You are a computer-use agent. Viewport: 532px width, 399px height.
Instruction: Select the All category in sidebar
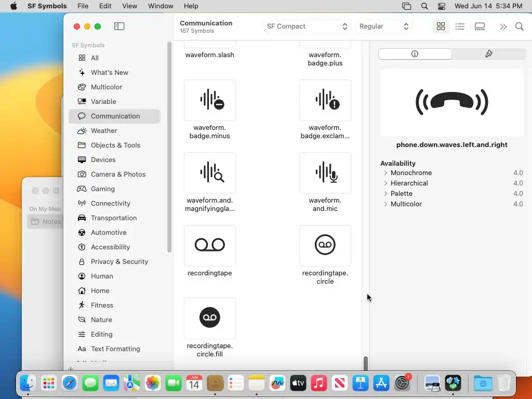114,58
